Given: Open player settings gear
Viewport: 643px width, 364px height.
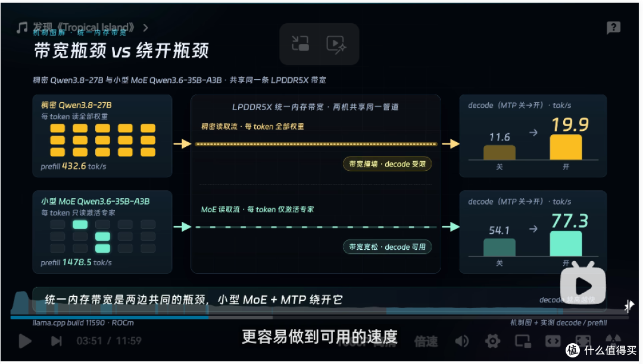Looking at the screenshot, I should pos(492,341).
